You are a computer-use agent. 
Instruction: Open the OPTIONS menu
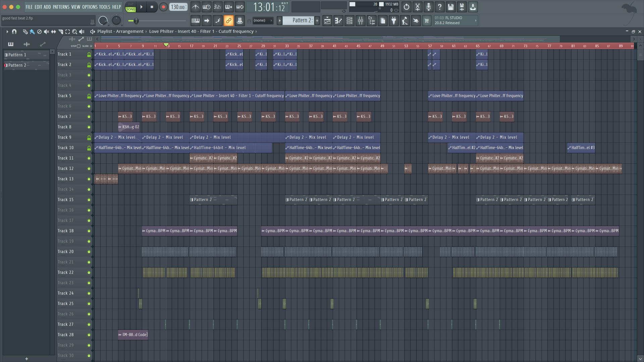pos(90,7)
